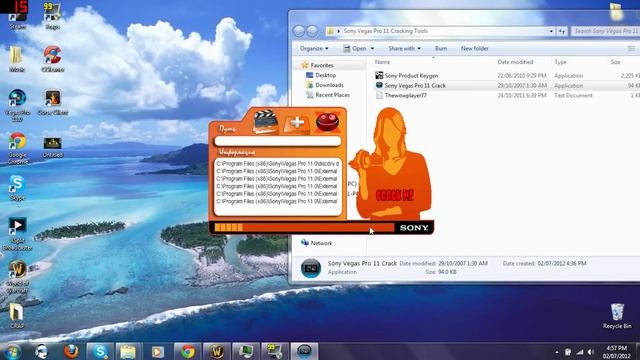The height and width of the screenshot is (360, 640).
Task: Click the refresh button beside address bar
Action: tap(562, 31)
